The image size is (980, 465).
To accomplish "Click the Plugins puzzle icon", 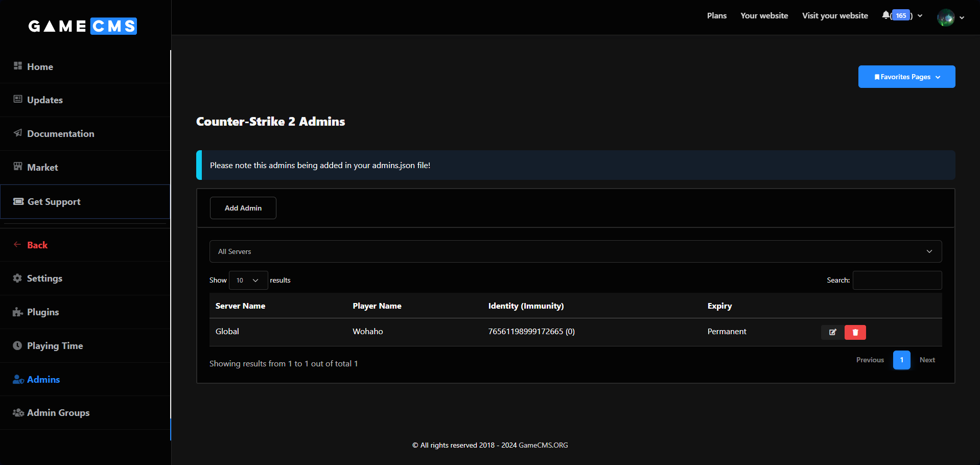I will click(18, 312).
